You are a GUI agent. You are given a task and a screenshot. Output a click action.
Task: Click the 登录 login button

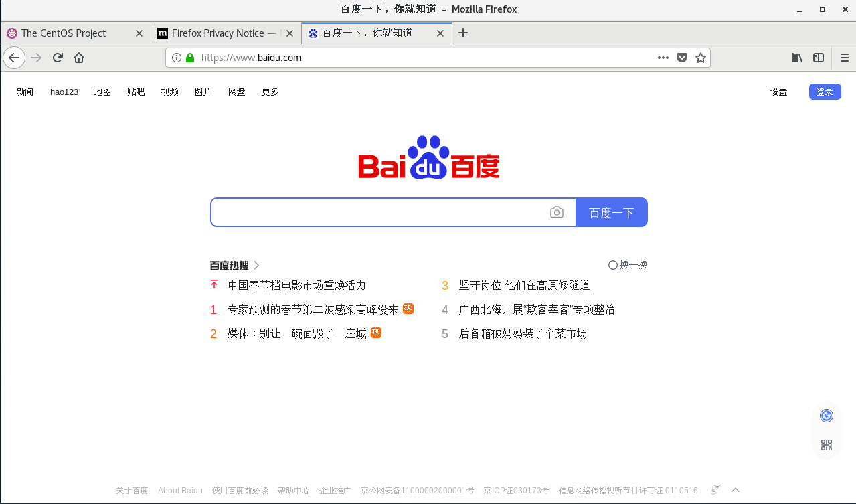click(x=825, y=92)
